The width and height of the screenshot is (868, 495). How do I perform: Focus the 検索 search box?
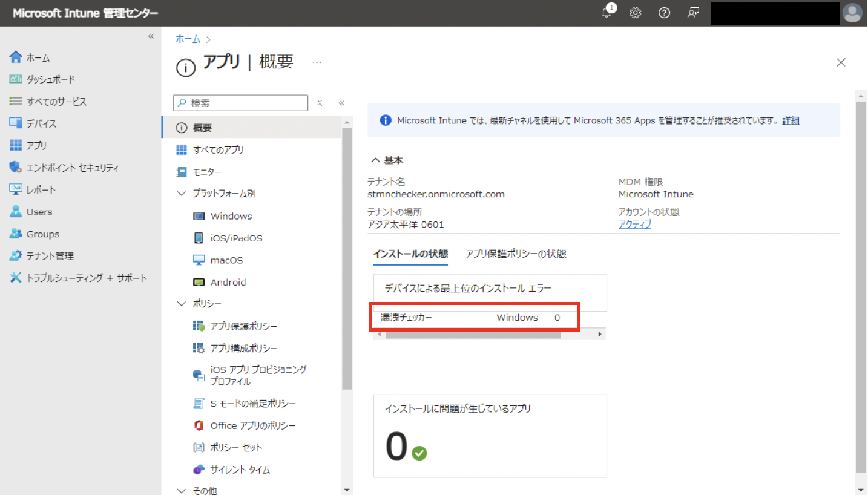tap(240, 103)
